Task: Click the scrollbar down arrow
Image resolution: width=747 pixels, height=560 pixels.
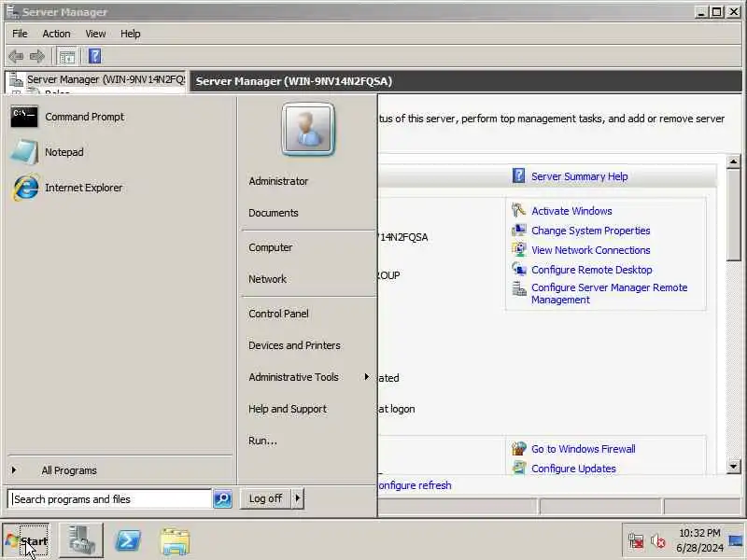Action: tap(734, 466)
